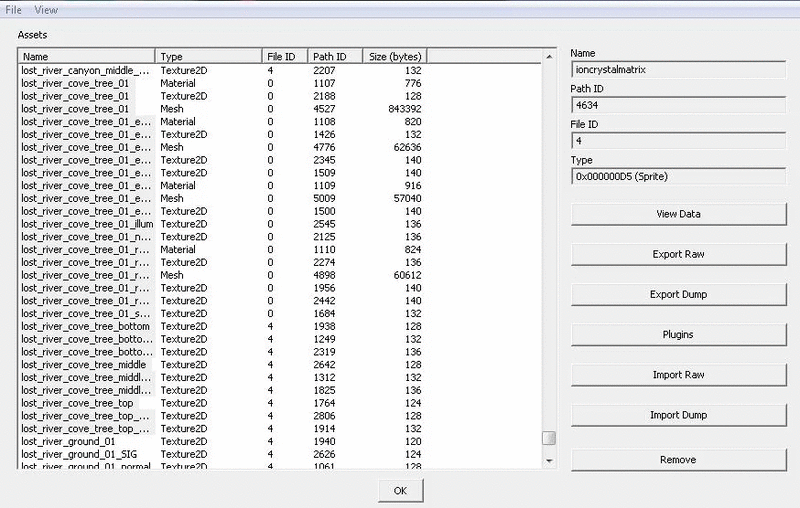Screen dimensions: 800x508
Task: Sort assets by the Name column header
Action: click(x=86, y=57)
